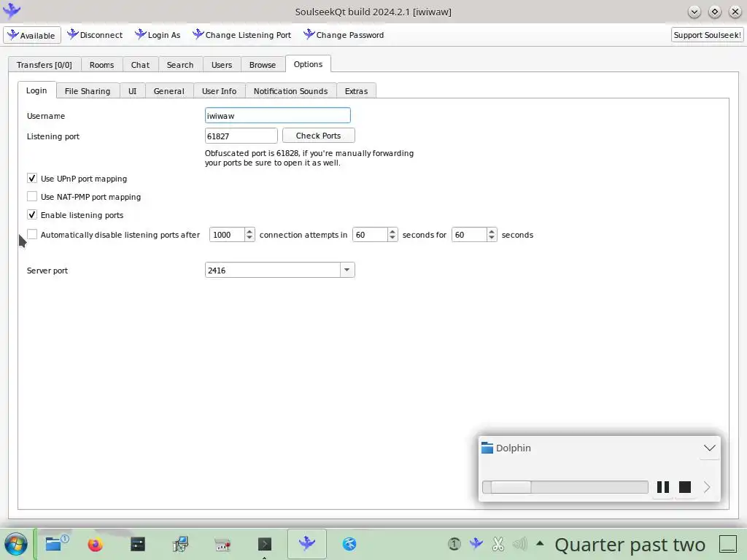Launch Firefox from the taskbar
Screen dimensions: 747x560
96,544
